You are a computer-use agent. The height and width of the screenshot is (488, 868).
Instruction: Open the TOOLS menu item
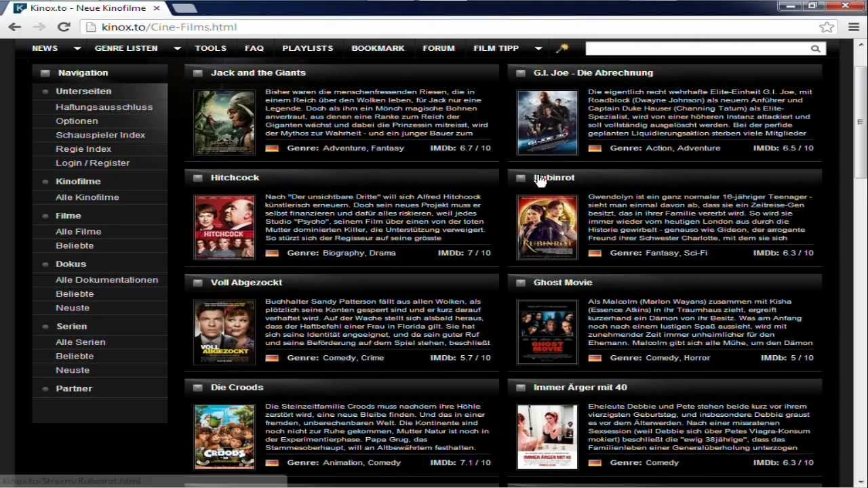click(210, 48)
